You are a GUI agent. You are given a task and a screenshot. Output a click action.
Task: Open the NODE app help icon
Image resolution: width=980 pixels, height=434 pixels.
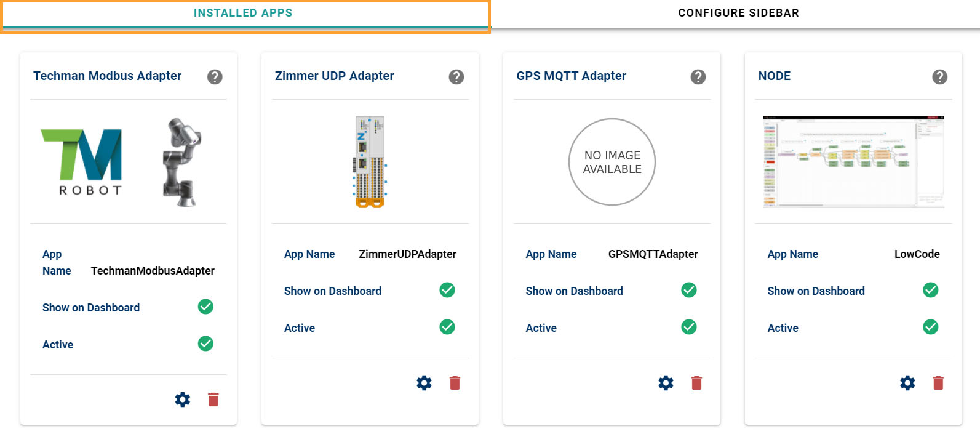tap(940, 77)
